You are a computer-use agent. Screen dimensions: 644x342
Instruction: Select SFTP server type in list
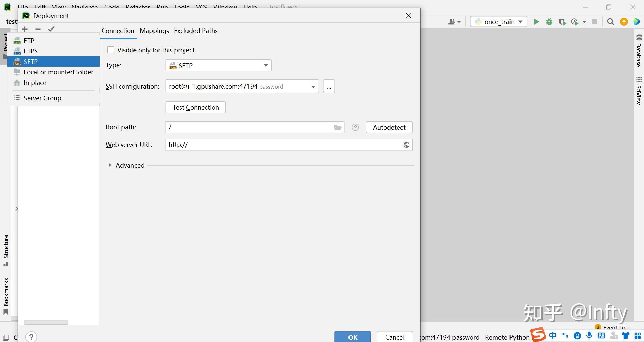point(54,62)
